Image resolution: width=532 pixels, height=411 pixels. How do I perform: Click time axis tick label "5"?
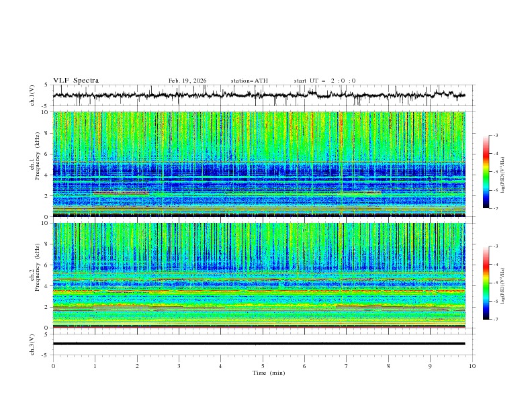[x=263, y=366]
